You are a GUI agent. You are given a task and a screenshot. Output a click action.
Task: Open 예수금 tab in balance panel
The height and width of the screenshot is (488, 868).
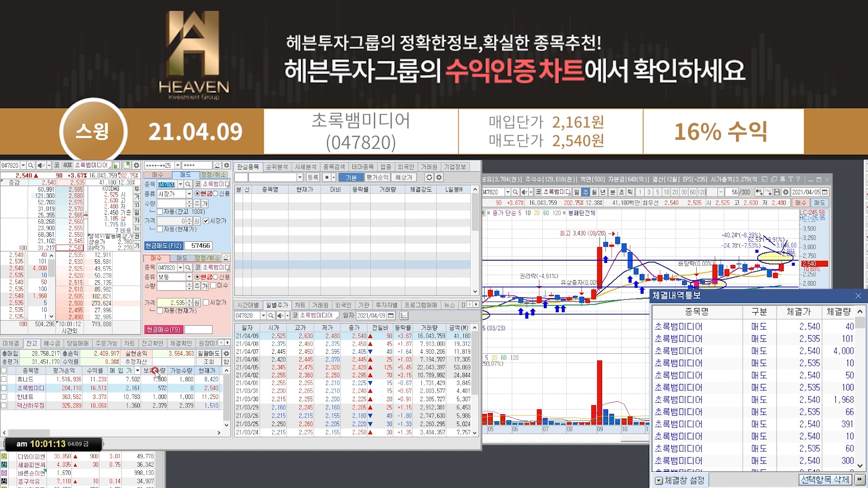point(52,343)
